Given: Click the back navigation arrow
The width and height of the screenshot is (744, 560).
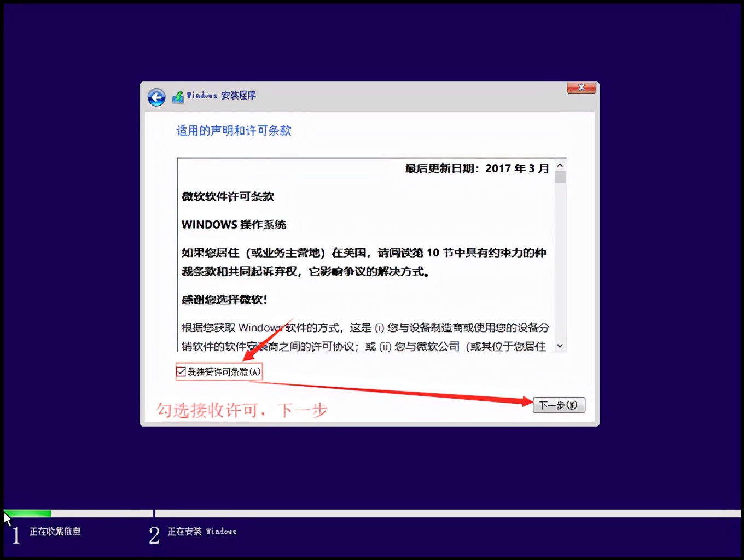Looking at the screenshot, I should click(x=156, y=97).
